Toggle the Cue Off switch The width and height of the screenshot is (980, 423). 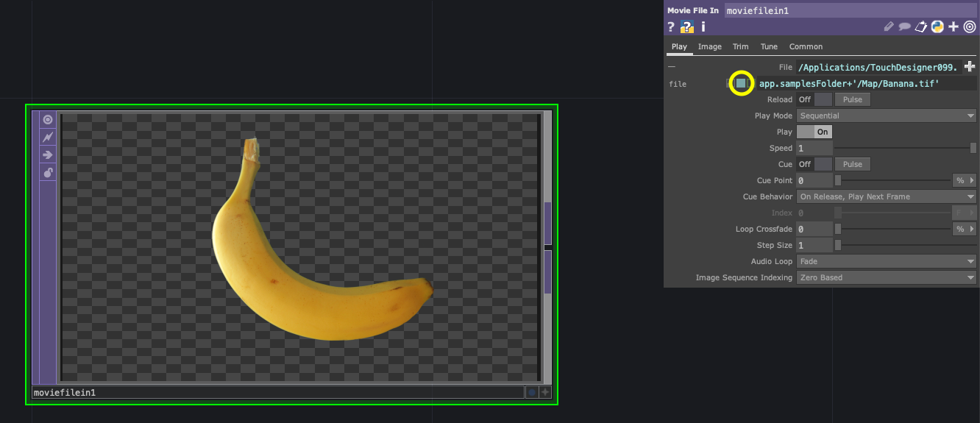click(814, 164)
